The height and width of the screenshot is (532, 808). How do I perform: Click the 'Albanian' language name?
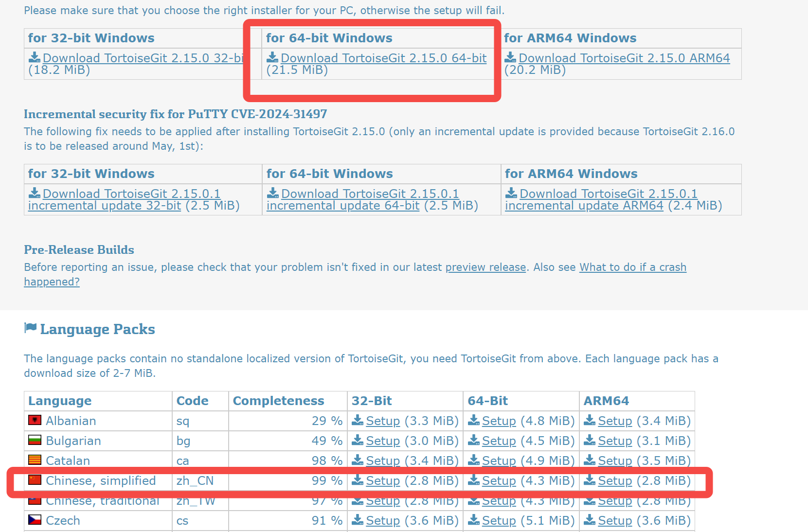(71, 421)
